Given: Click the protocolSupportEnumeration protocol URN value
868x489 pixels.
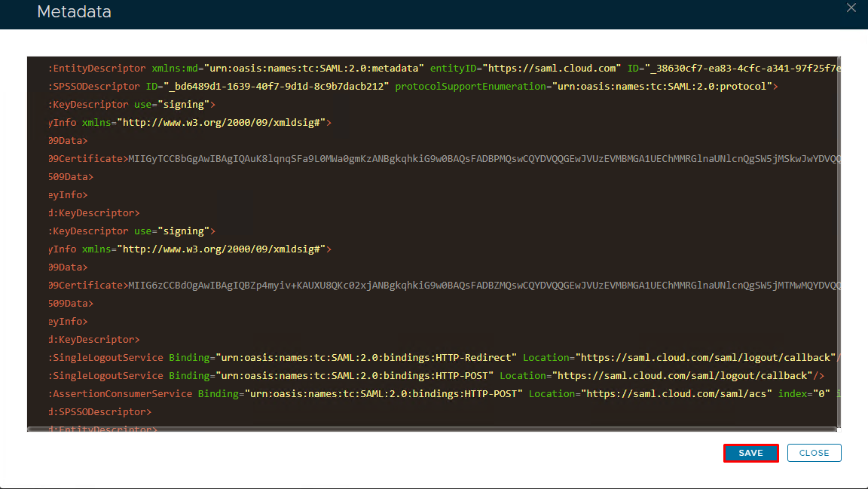Looking at the screenshot, I should [662, 87].
